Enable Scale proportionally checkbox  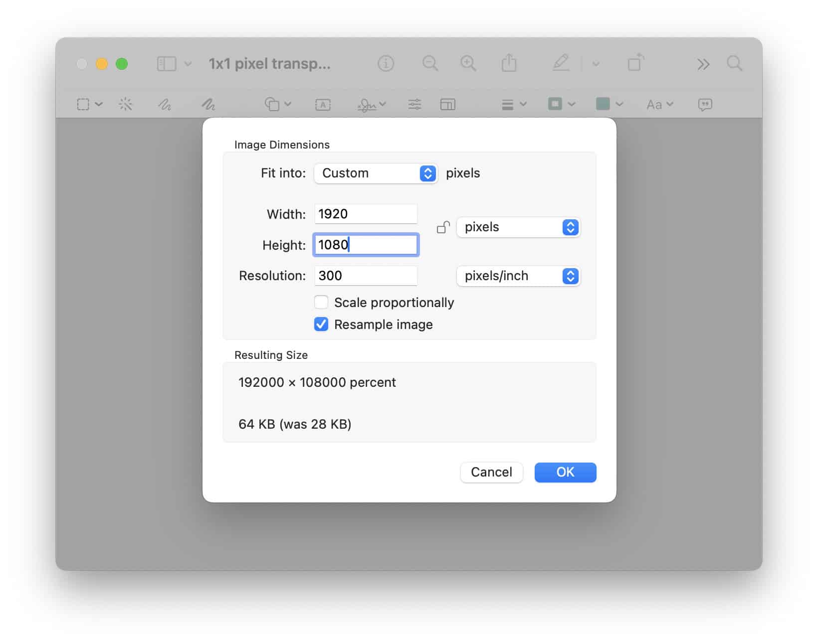coord(321,302)
